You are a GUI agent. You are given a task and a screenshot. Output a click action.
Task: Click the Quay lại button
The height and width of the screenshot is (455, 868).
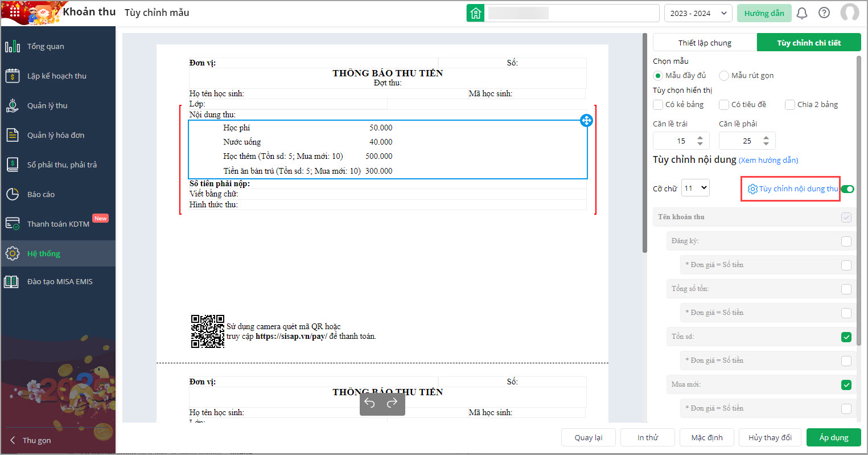(589, 437)
